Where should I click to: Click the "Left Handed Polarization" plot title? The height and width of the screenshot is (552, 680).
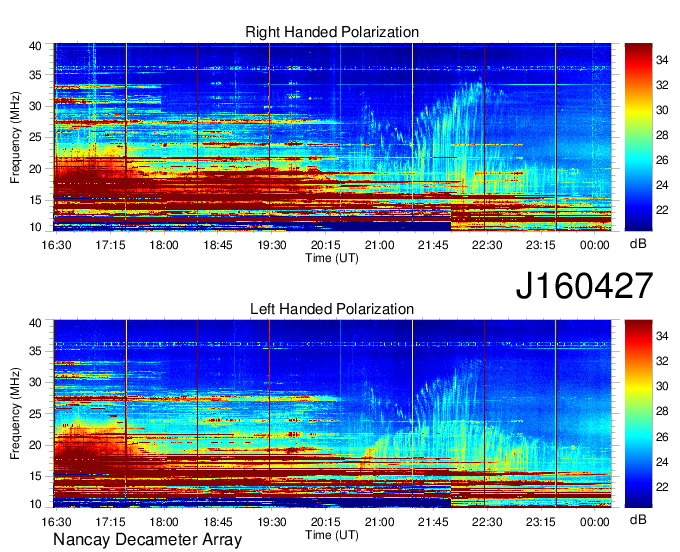(x=332, y=309)
